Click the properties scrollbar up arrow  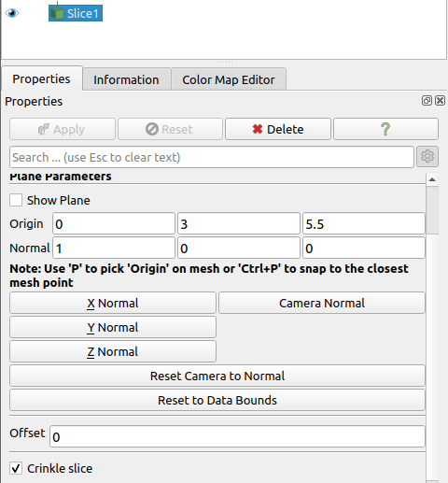tap(432, 179)
